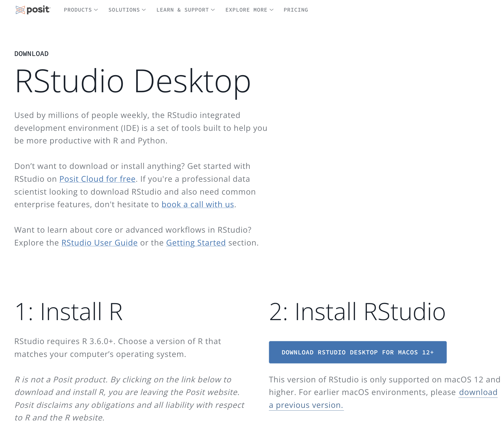Click the Posit logo icon
The image size is (504, 428).
[20, 10]
